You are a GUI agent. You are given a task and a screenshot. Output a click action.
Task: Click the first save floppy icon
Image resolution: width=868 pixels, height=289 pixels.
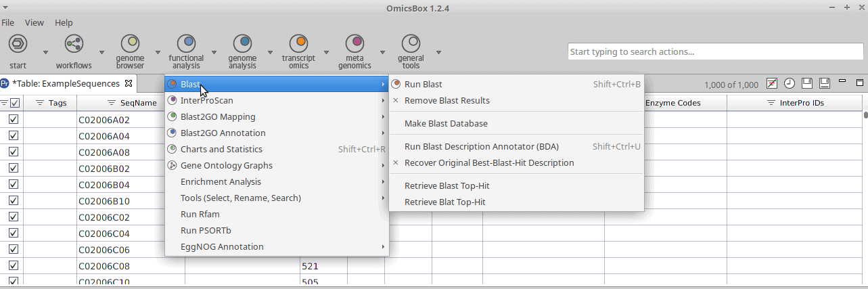coord(807,84)
